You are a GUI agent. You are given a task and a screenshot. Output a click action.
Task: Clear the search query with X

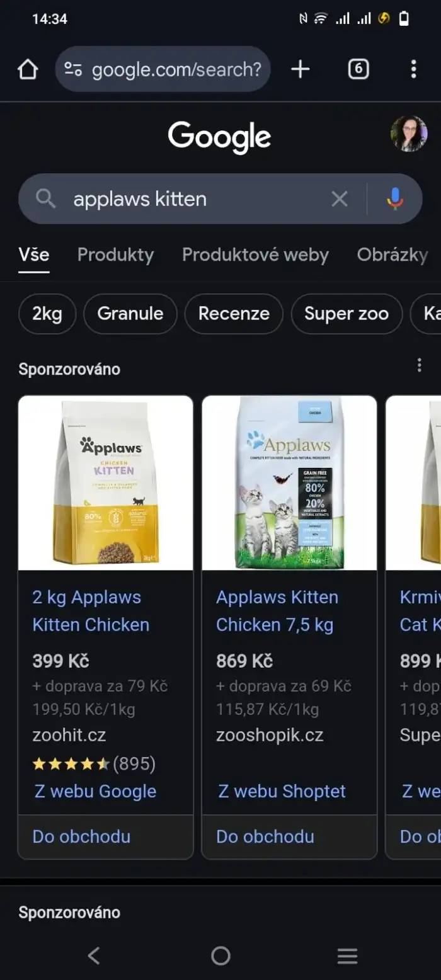coord(340,199)
